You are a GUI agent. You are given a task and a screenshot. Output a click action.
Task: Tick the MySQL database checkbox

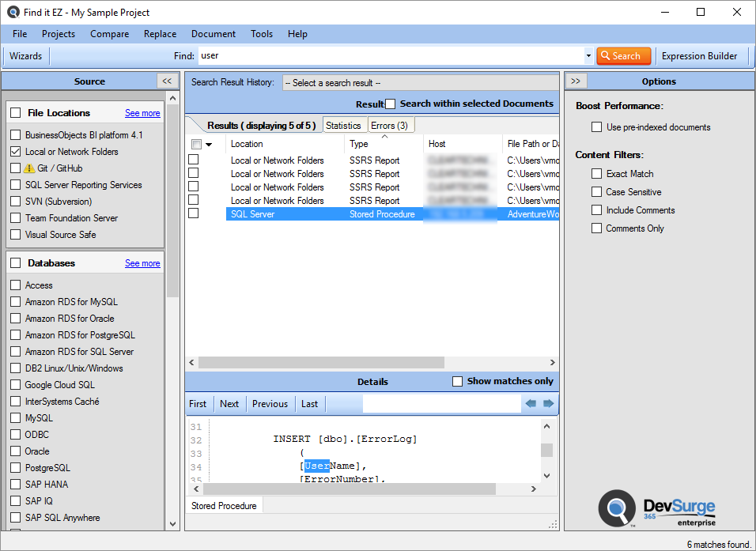click(x=16, y=418)
